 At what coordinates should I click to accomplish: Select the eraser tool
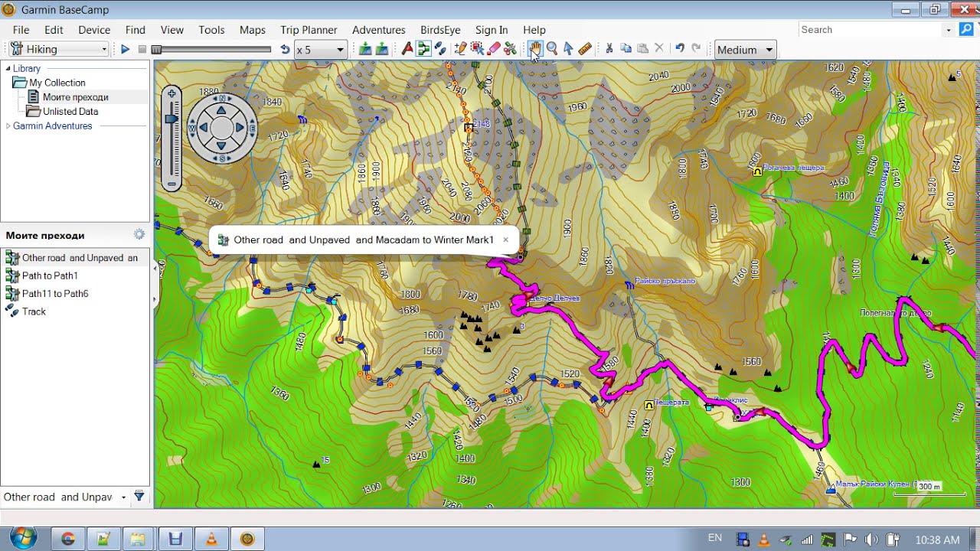pyautogui.click(x=494, y=50)
